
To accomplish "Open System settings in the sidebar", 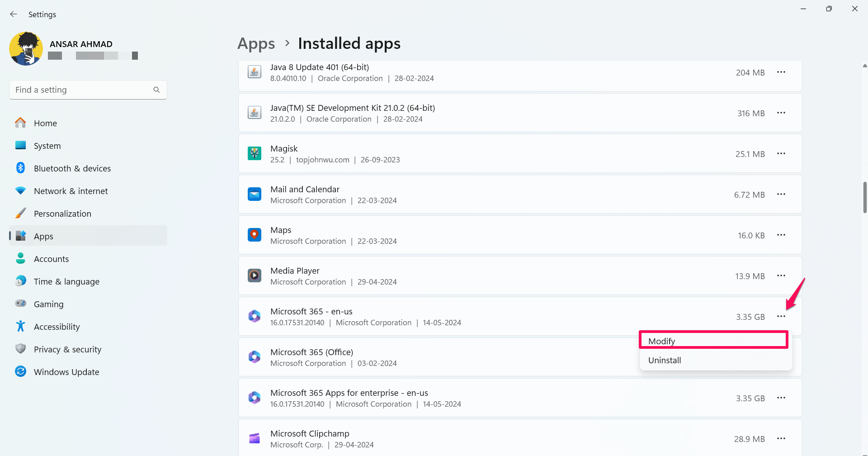I will [88, 146].
